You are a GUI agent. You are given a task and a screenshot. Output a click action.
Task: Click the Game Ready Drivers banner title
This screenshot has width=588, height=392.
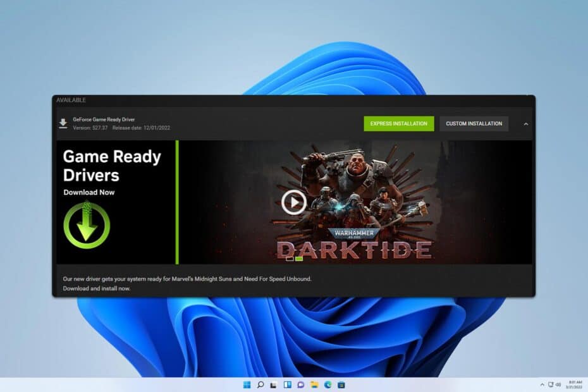(x=112, y=166)
